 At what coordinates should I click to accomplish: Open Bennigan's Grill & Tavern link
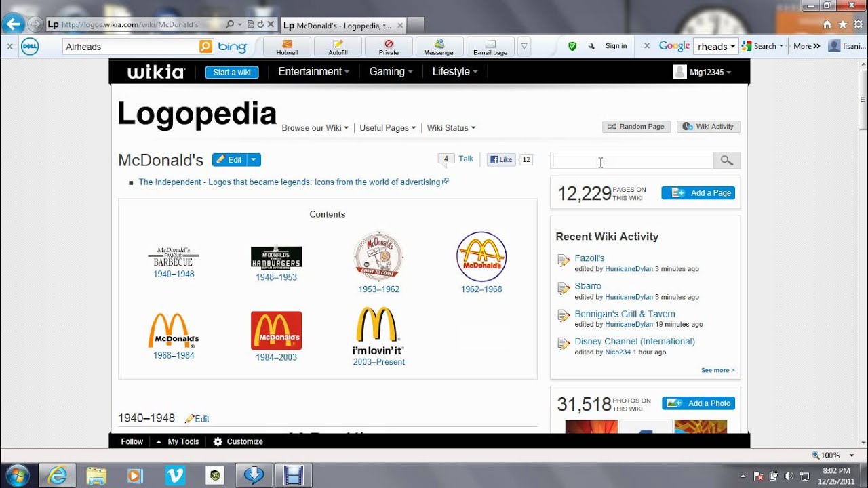coord(625,314)
